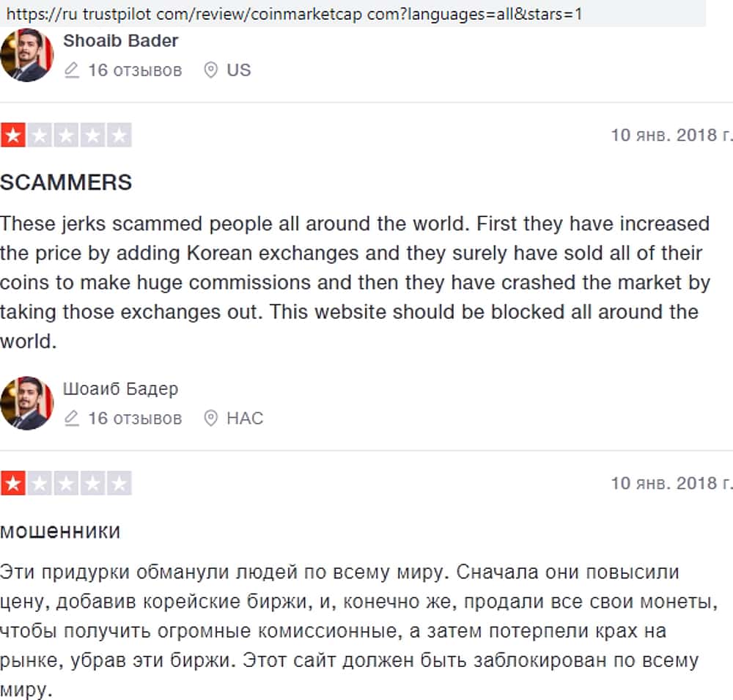This screenshot has width=733, height=700.
Task: Open the Shoaib Bader reviewer name link
Action: tap(121, 41)
